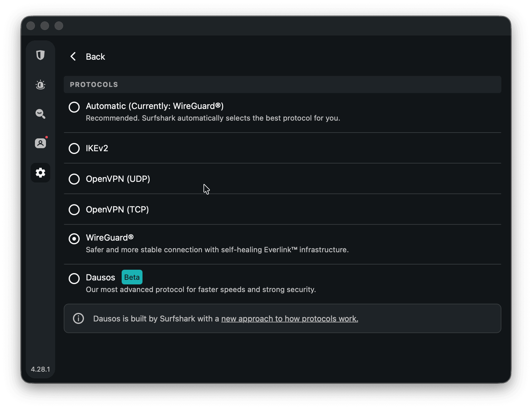Viewport: 532px width, 409px height.
Task: Select the IKEv2 radio button
Action: 74,148
